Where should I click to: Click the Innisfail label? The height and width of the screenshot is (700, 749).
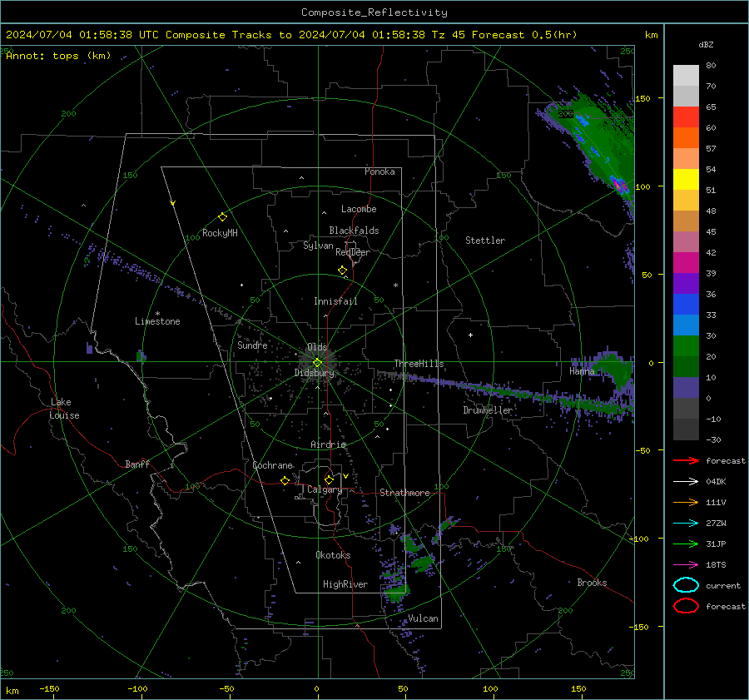coord(335,301)
